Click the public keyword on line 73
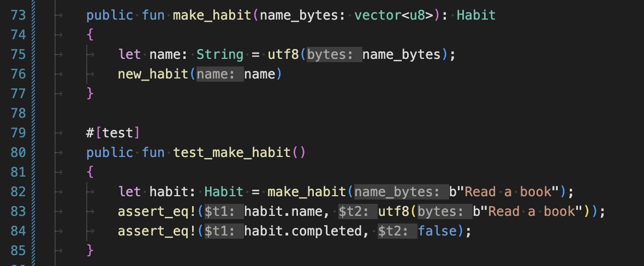Viewport: 644px width, 266px height. (x=110, y=15)
